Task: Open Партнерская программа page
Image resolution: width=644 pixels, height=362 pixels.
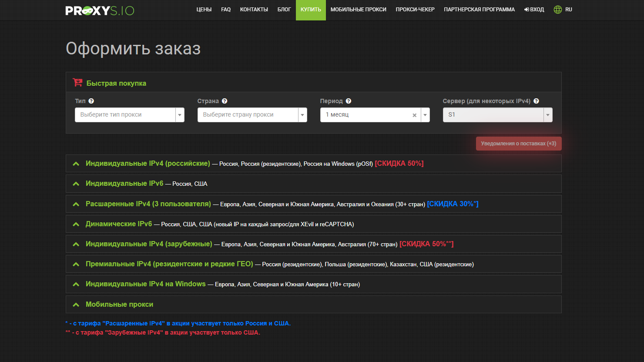Action: tap(480, 10)
